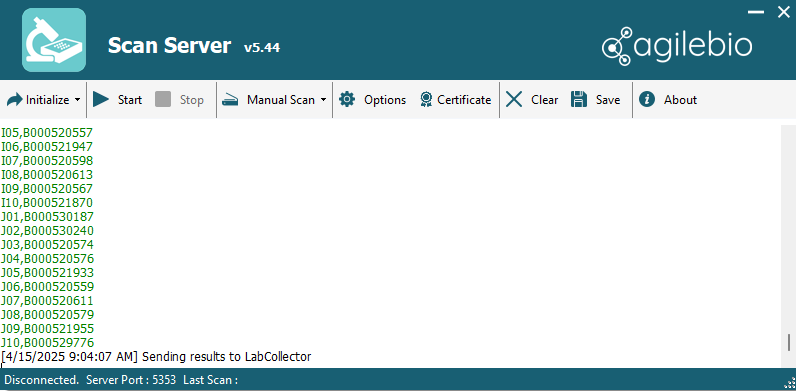
Task: Select log line J08,B000520579
Action: pyautogui.click(x=47, y=314)
